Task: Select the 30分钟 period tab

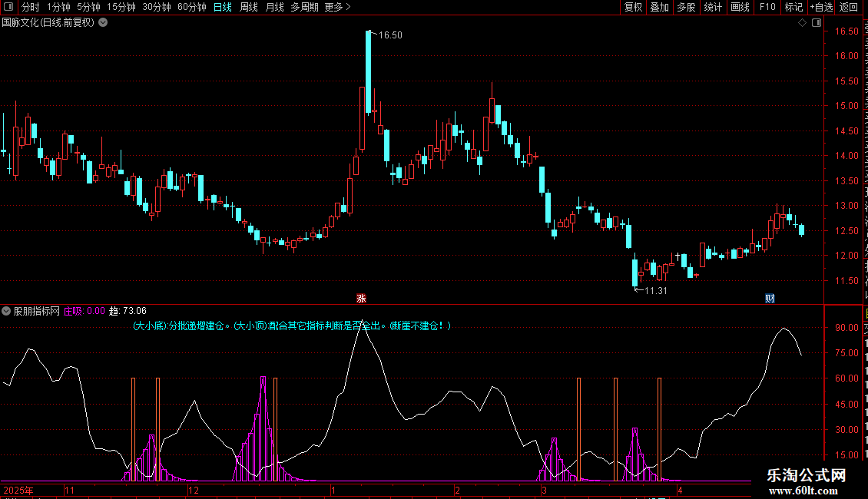Action: 157,7
